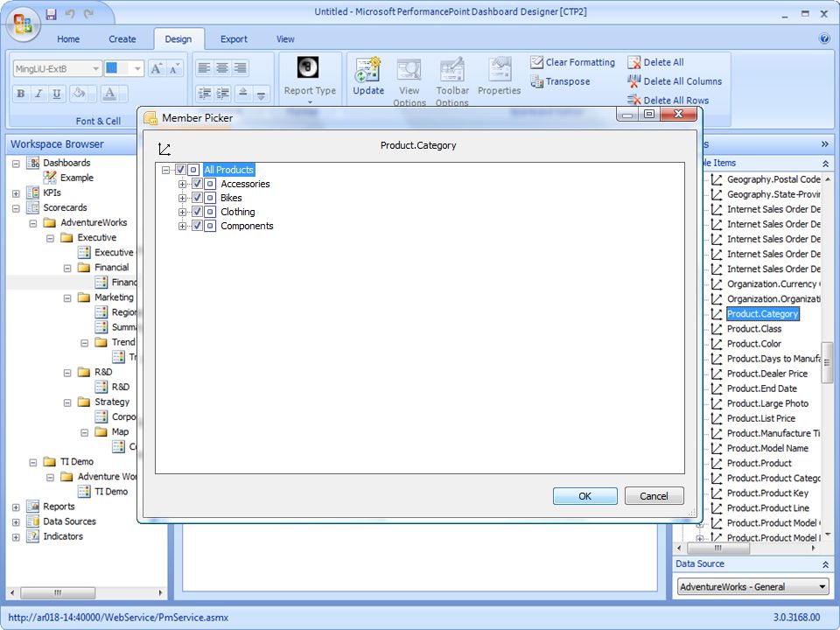The height and width of the screenshot is (630, 840).
Task: Expand the Components node
Action: [x=182, y=226]
